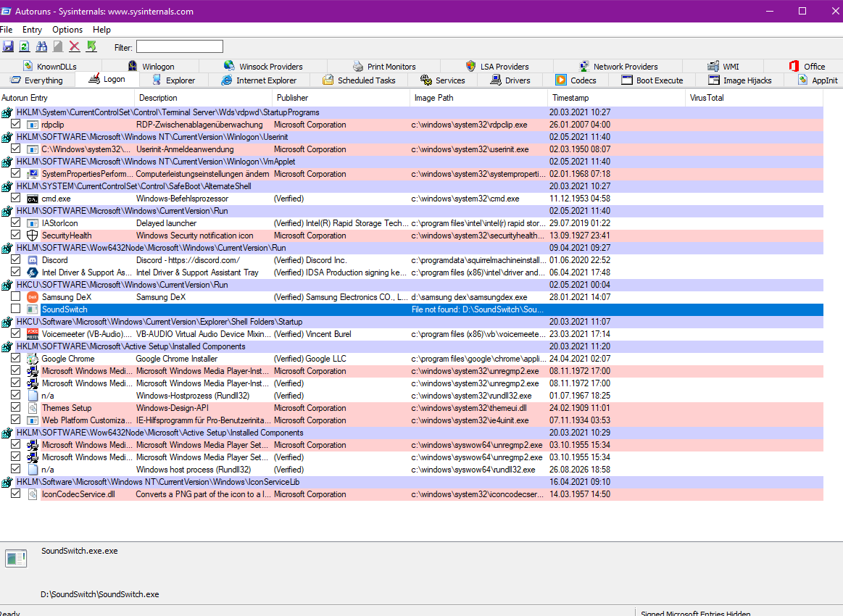The image size is (843, 616).
Task: Disable the Discord startup checkbox
Action: pyautogui.click(x=16, y=259)
